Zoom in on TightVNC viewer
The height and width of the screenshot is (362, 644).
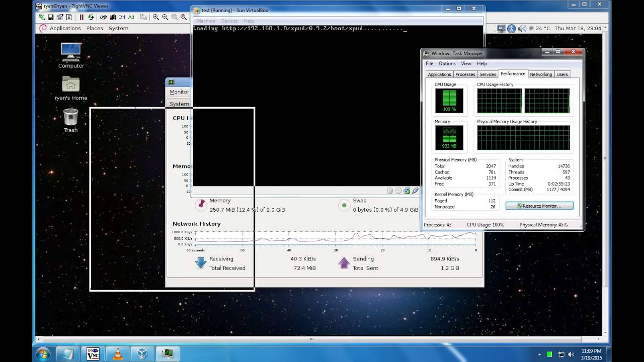[x=156, y=17]
